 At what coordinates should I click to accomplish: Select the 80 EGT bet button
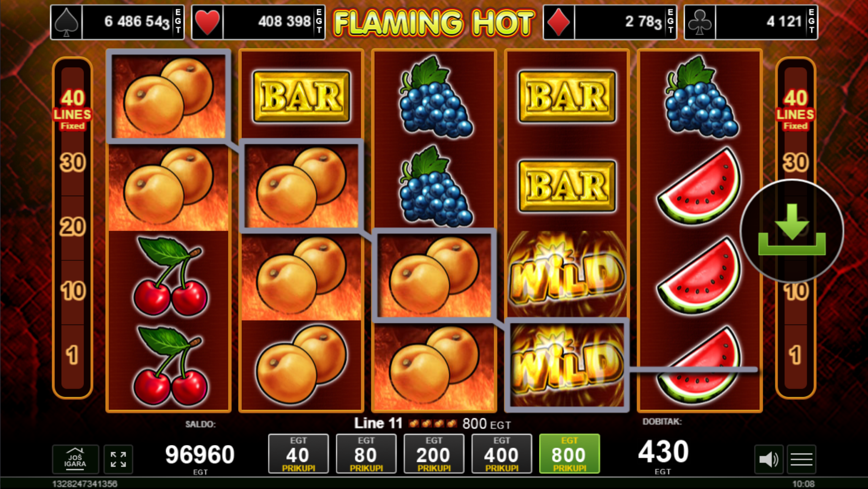[x=366, y=454]
